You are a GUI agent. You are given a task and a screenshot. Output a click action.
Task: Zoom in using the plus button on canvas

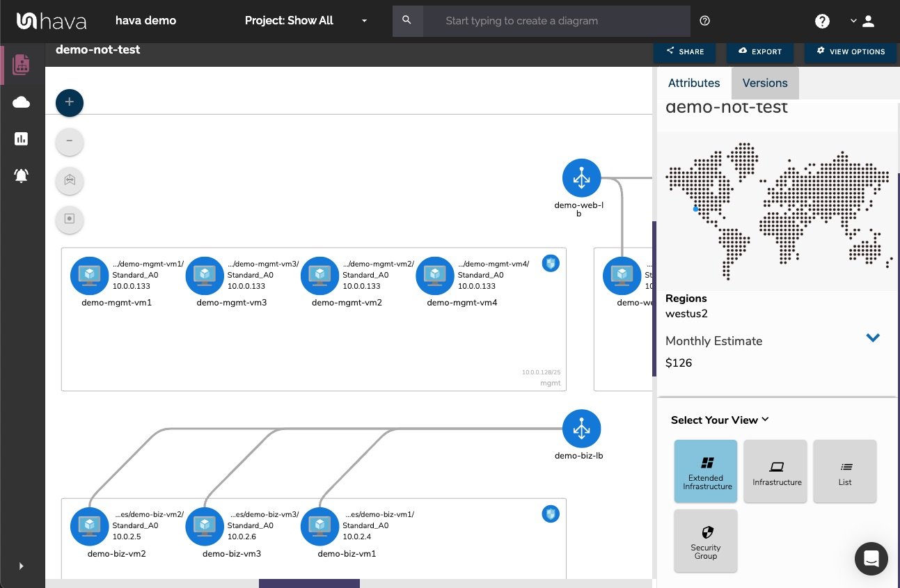pos(69,102)
